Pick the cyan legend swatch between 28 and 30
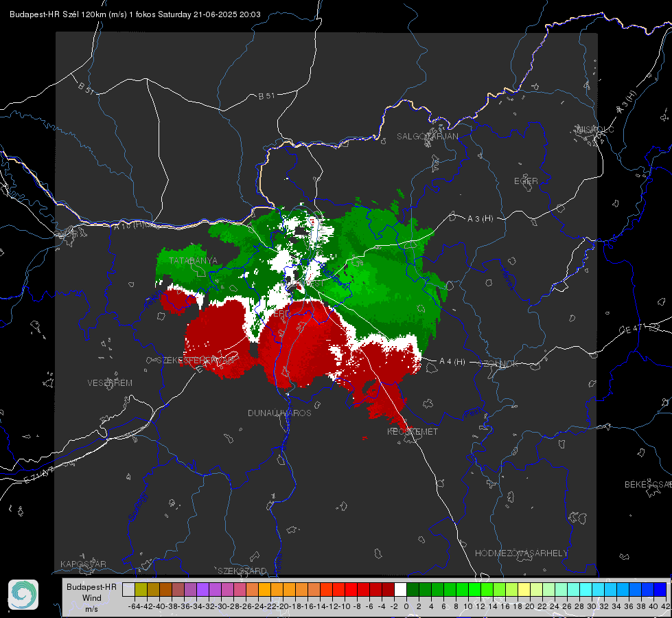 pos(586,589)
